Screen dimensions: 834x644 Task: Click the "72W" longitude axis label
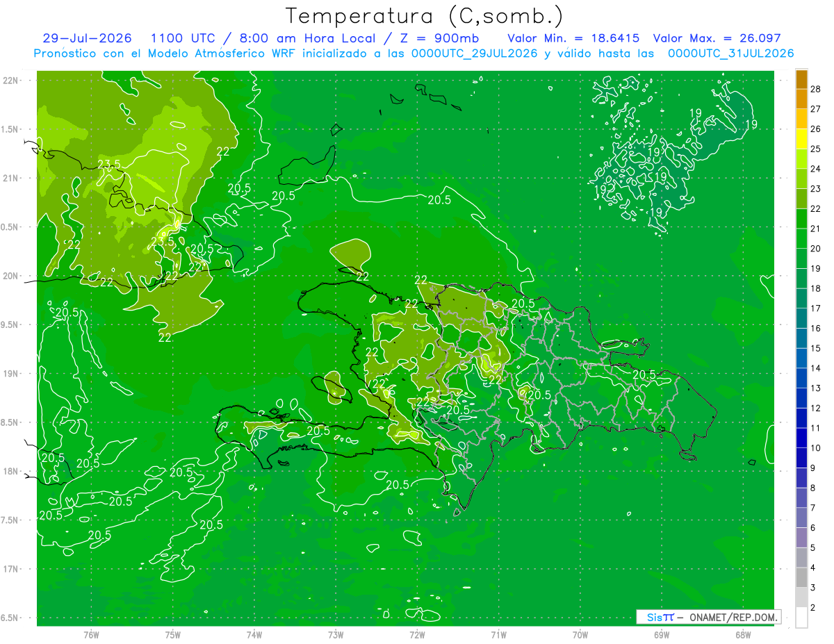tap(417, 636)
